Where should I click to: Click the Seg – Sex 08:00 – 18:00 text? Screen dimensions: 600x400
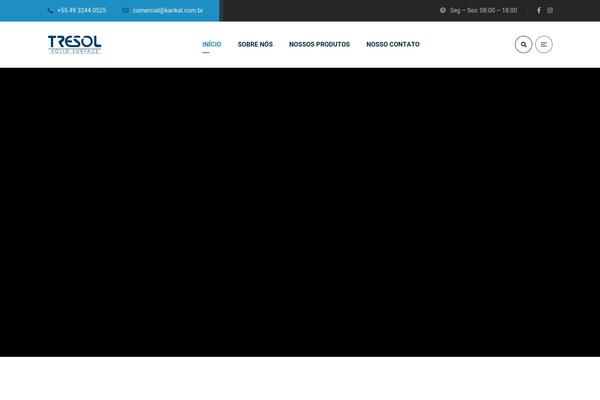point(483,10)
